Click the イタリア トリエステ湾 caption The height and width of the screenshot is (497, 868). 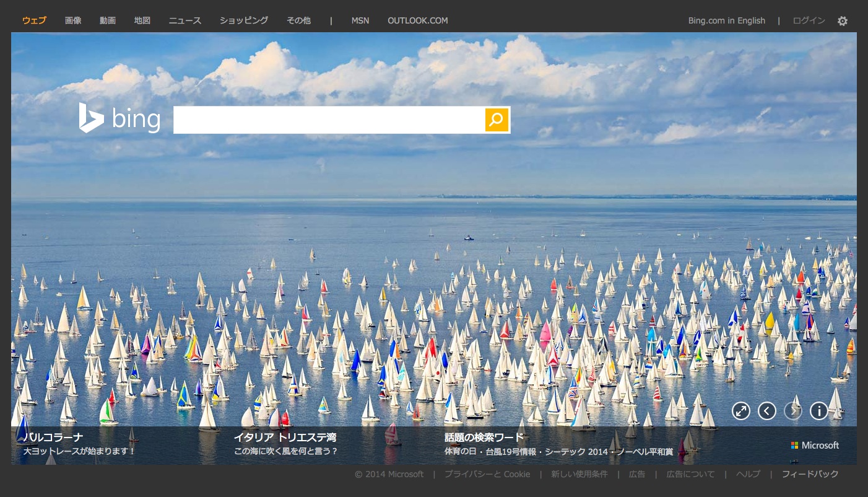point(285,438)
